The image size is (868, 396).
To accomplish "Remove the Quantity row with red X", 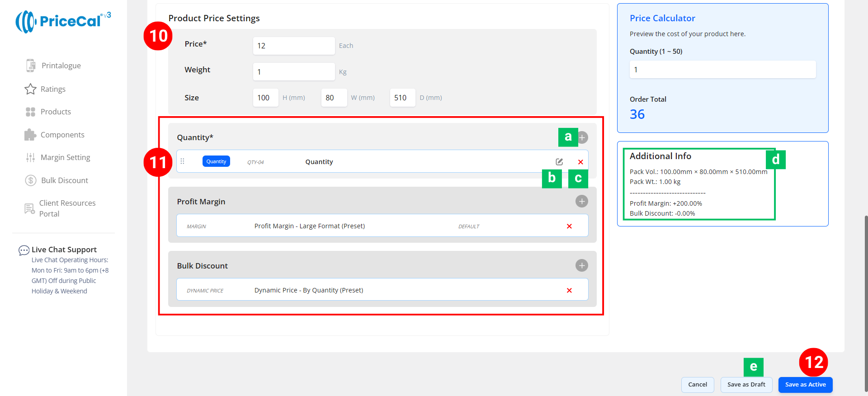I will click(580, 162).
